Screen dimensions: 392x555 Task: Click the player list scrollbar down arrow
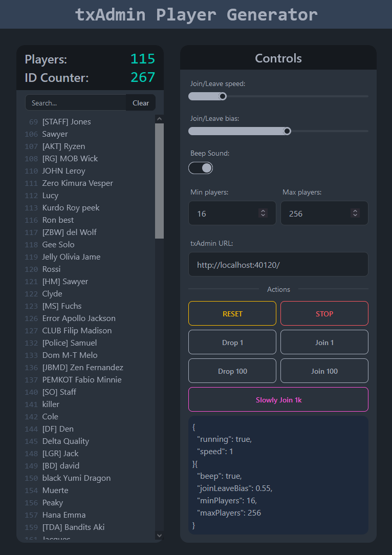tap(159, 536)
